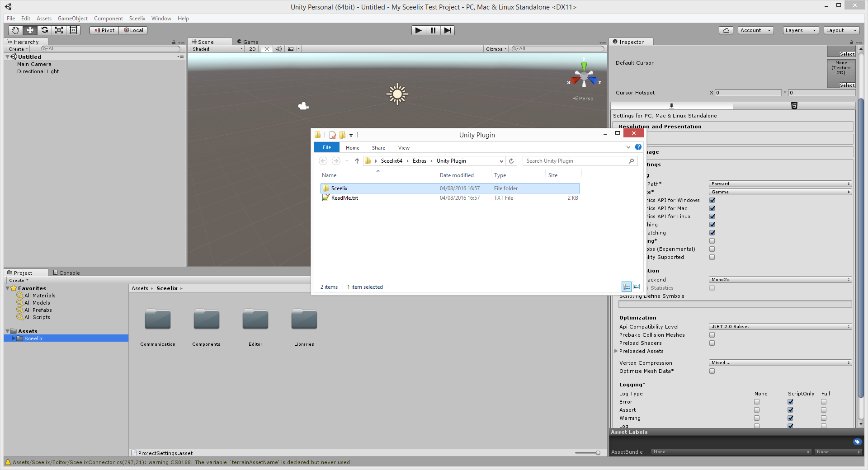Toggle the Local handle rotation button
The width and height of the screenshot is (868, 470).
point(133,30)
